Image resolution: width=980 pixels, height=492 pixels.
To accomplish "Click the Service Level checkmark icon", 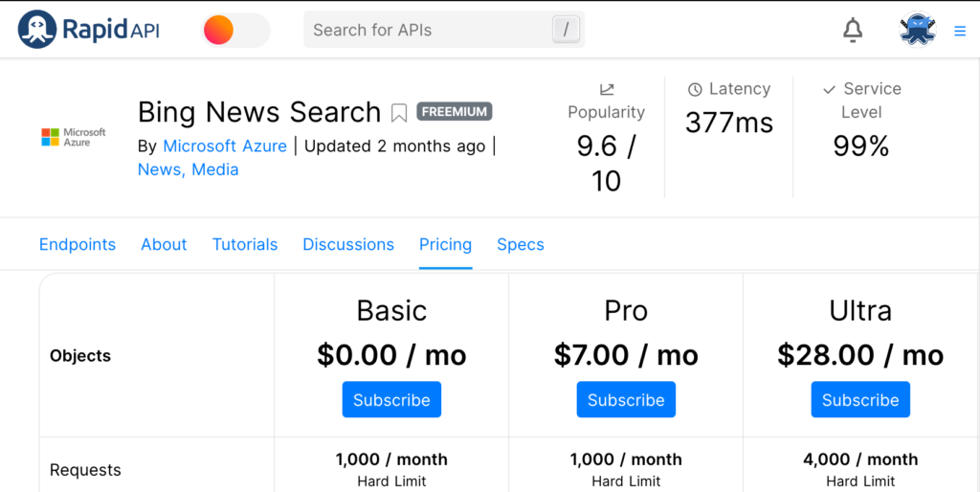I will pyautogui.click(x=829, y=90).
